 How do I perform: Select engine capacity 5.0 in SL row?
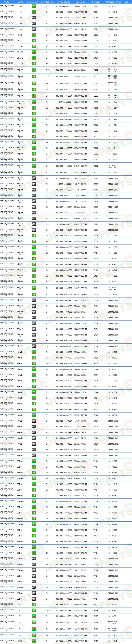(47, 622)
